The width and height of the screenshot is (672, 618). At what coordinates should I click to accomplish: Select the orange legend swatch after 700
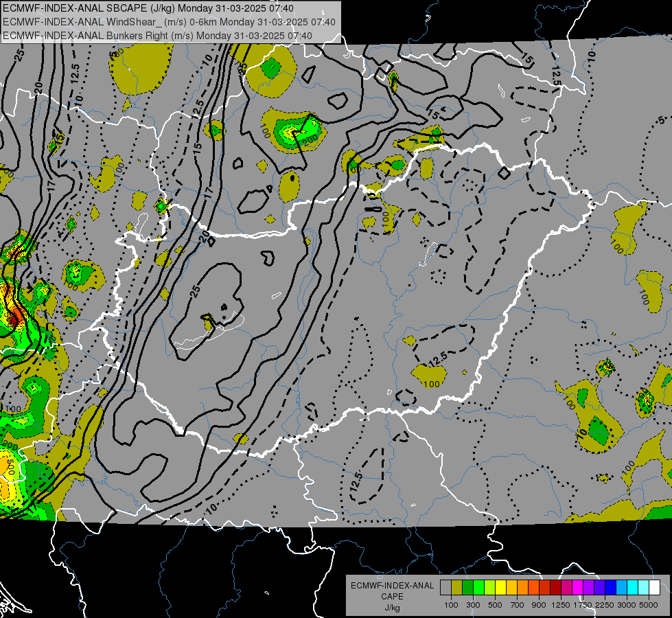(522, 588)
